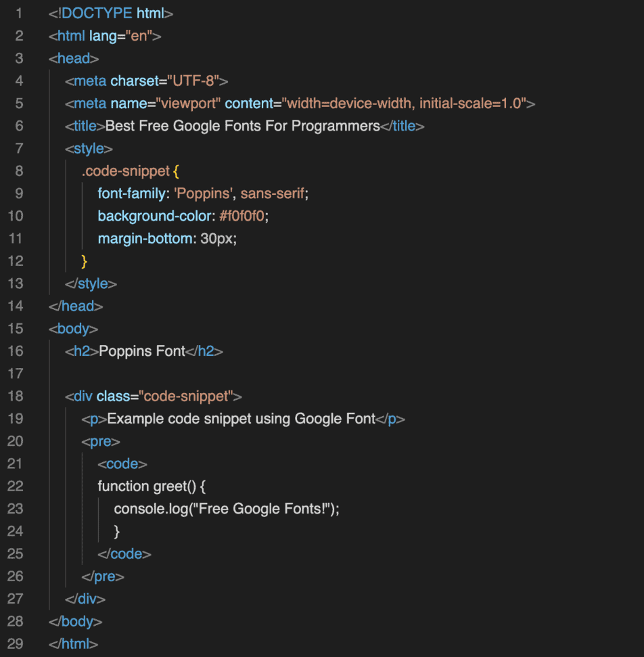644x657 pixels.
Task: Click the console.log statement on line 23
Action: point(227,509)
